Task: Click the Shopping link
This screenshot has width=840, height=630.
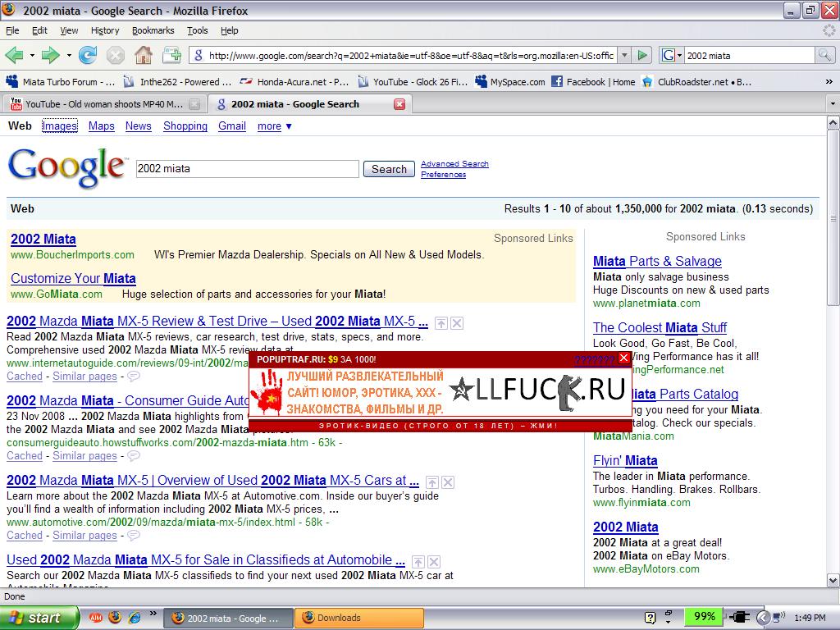Action: [x=185, y=126]
